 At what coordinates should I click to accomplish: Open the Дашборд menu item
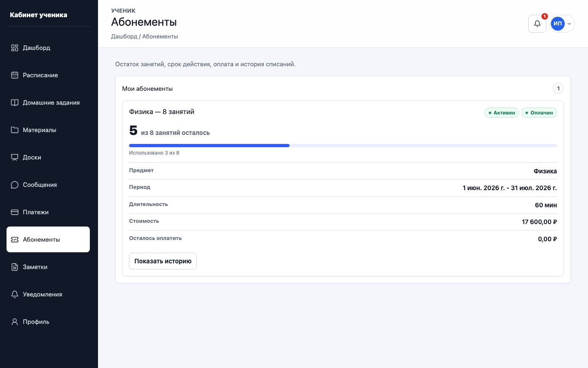pyautogui.click(x=48, y=48)
